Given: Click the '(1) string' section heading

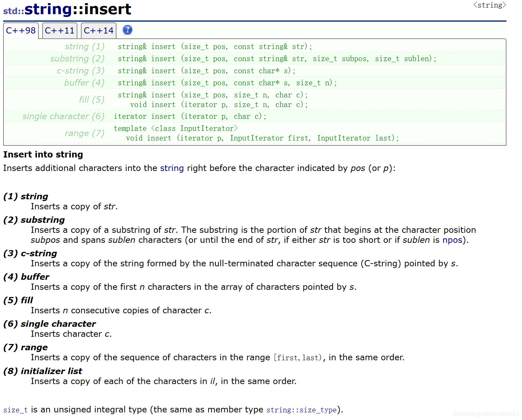Looking at the screenshot, I should [x=26, y=197].
